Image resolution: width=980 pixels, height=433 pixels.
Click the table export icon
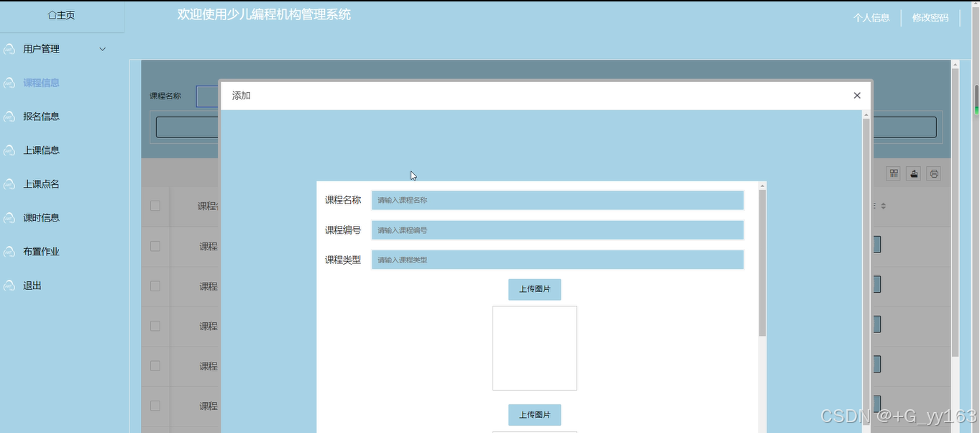tap(914, 173)
